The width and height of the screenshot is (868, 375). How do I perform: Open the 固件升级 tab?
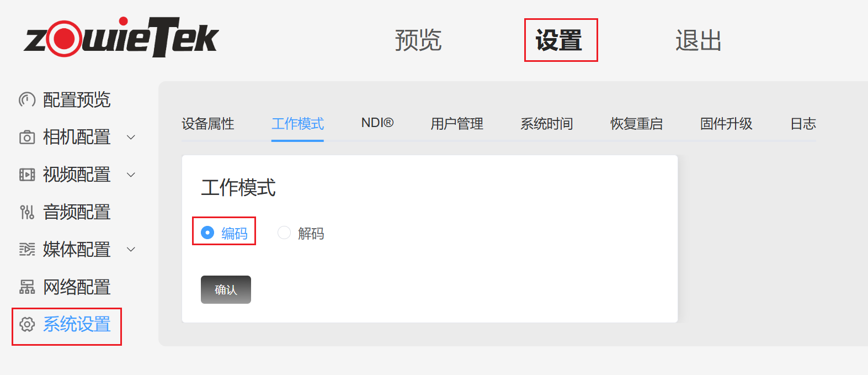pyautogui.click(x=726, y=123)
